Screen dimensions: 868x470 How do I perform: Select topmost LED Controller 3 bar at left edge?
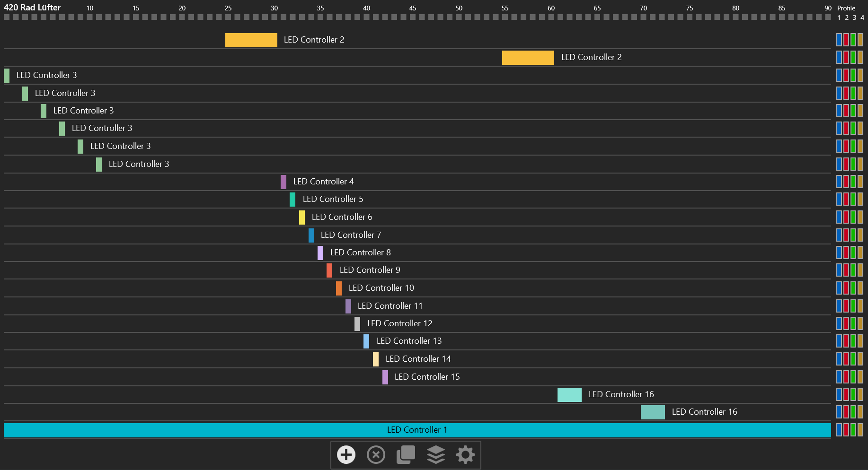[x=7, y=76]
